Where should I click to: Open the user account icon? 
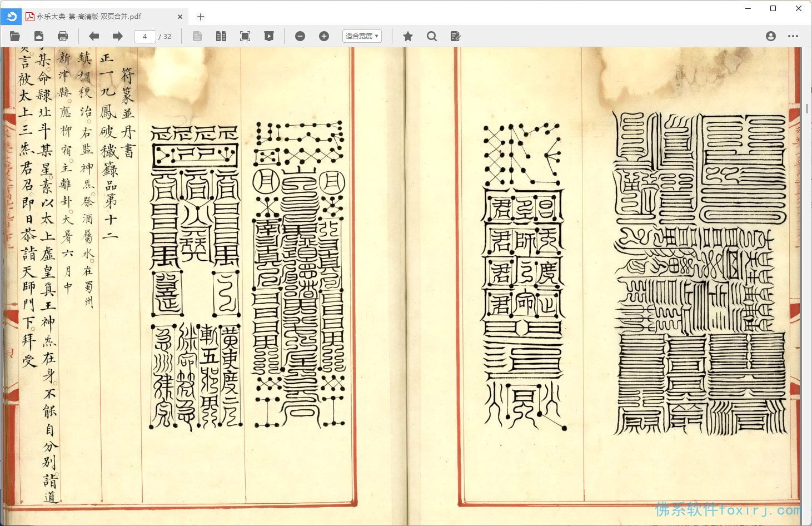[x=770, y=36]
